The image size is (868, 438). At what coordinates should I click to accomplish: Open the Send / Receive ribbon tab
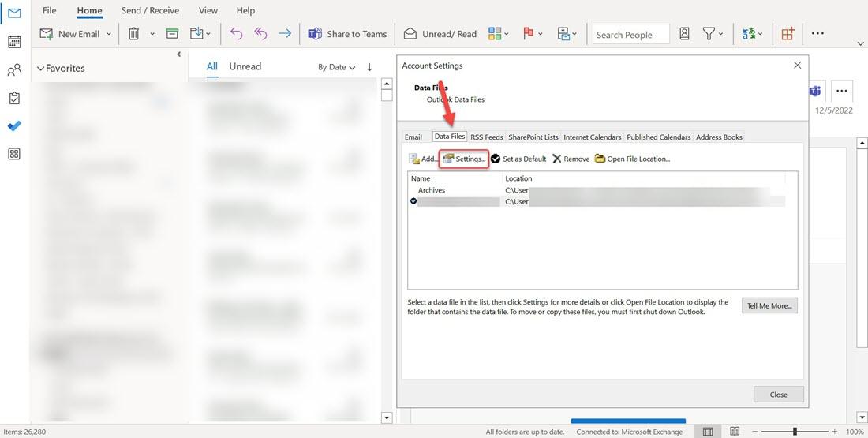click(150, 10)
